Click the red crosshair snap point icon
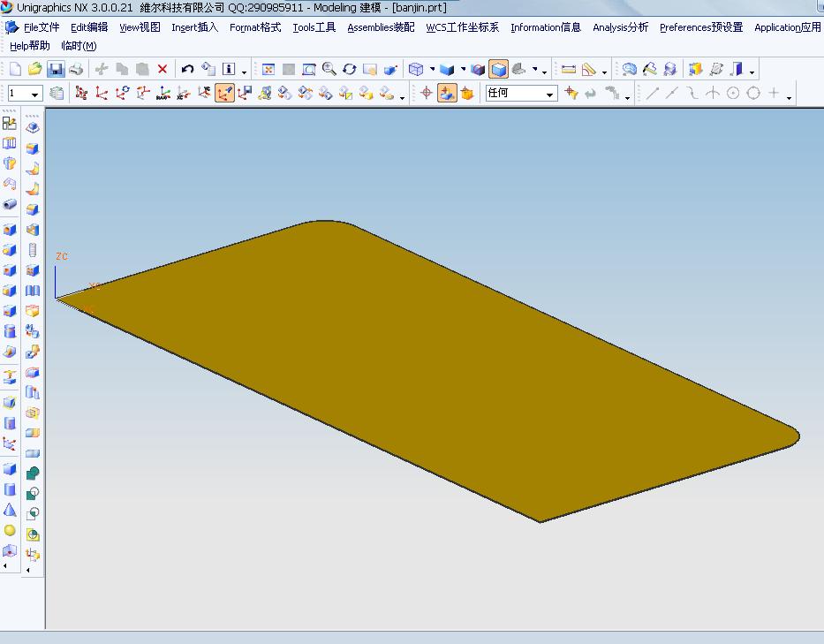This screenshot has width=824, height=644. click(x=427, y=94)
